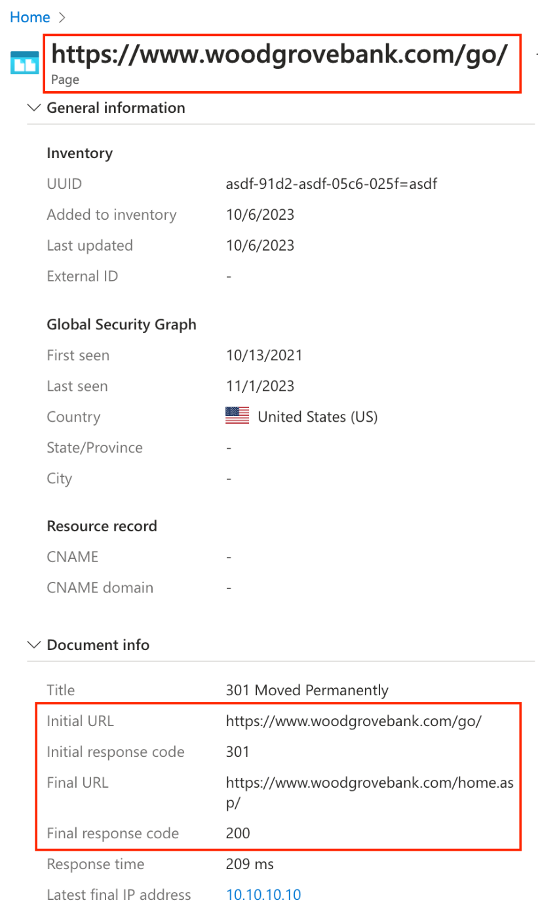Viewport: 538px width, 916px height.
Task: Click the United States (US) country value
Action: tap(318, 417)
